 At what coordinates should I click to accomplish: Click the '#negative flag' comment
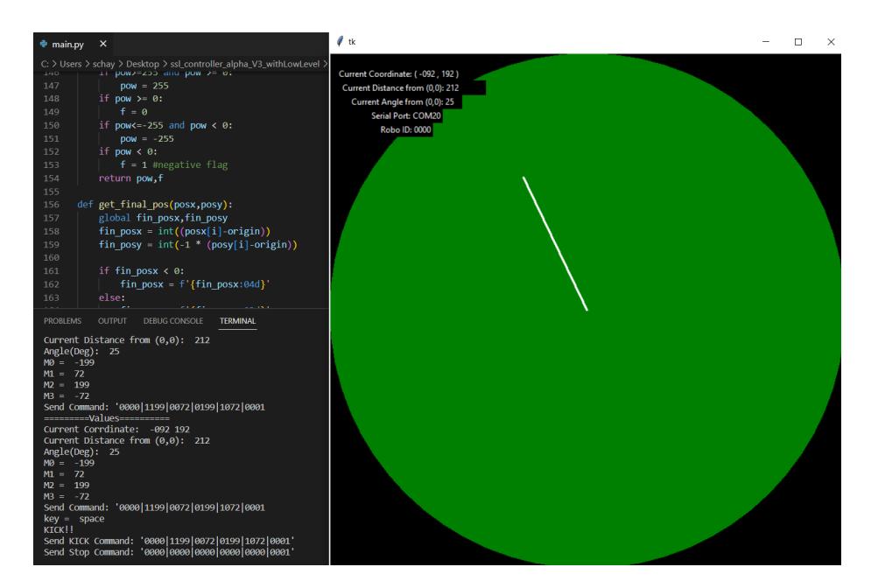pyautogui.click(x=190, y=165)
